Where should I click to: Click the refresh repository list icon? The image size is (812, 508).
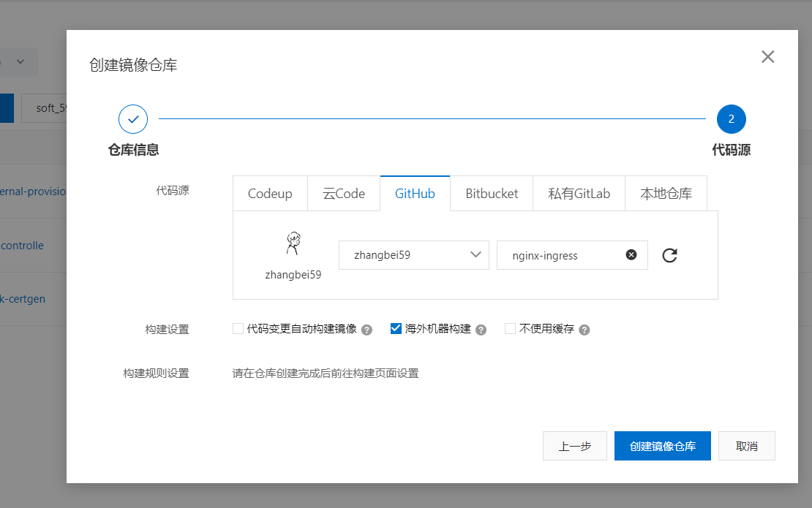click(x=669, y=255)
